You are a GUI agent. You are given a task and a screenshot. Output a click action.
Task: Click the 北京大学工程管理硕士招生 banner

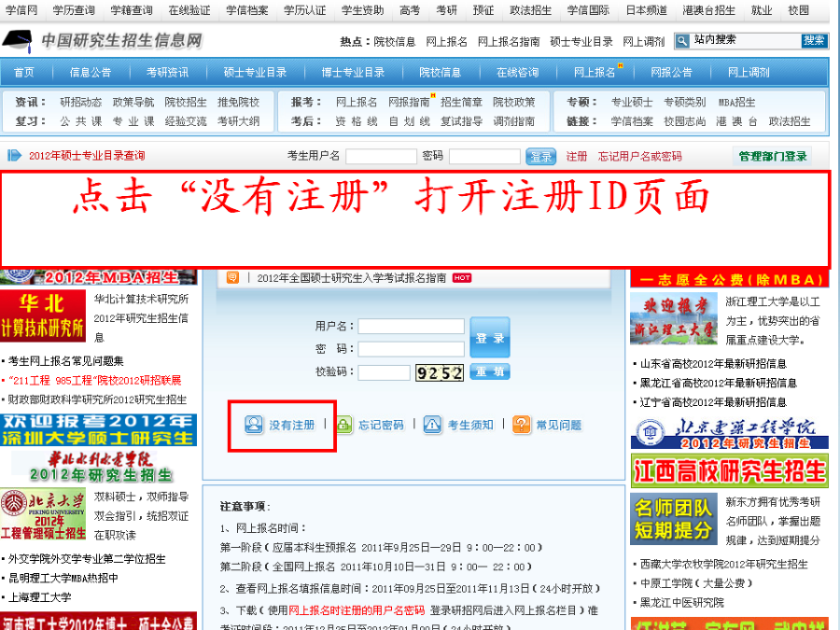[43, 514]
